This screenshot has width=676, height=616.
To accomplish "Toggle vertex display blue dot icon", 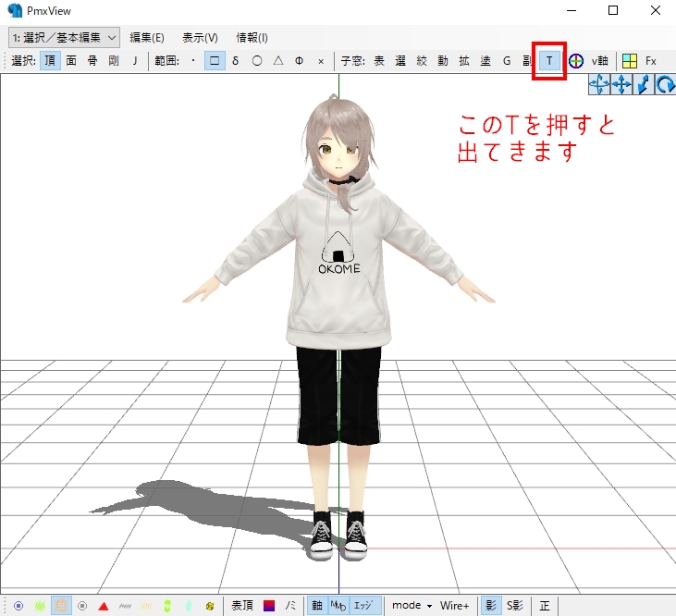I will tap(18, 606).
